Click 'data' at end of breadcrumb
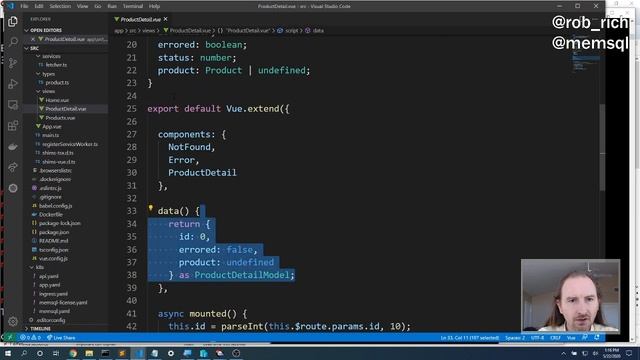The width and height of the screenshot is (640, 360). click(x=318, y=31)
